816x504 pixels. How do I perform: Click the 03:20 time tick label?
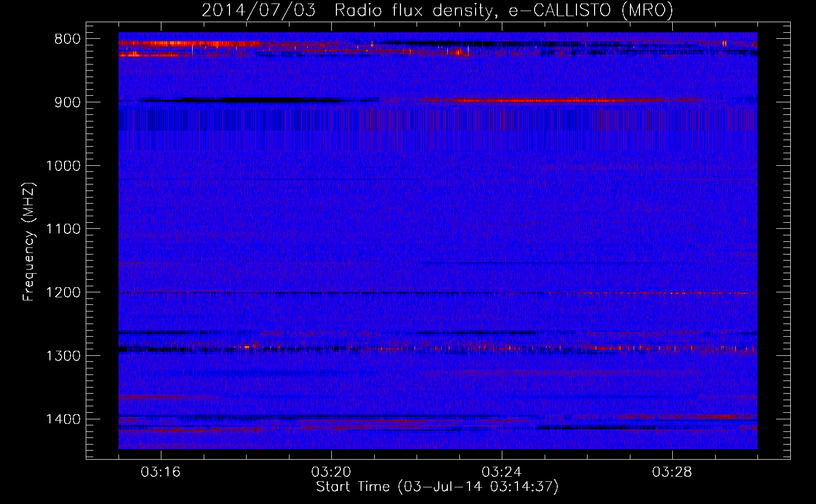[x=331, y=472]
